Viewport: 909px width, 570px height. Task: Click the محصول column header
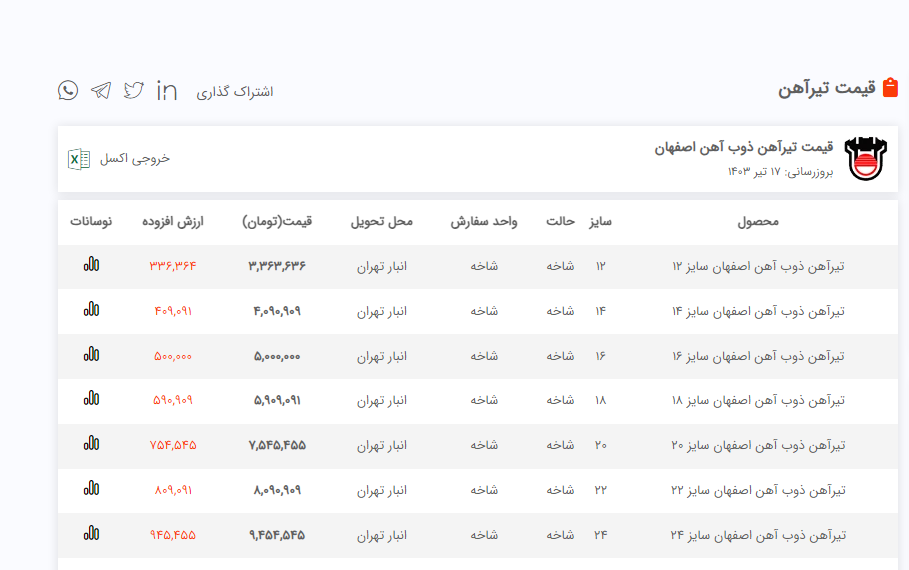pyautogui.click(x=757, y=221)
